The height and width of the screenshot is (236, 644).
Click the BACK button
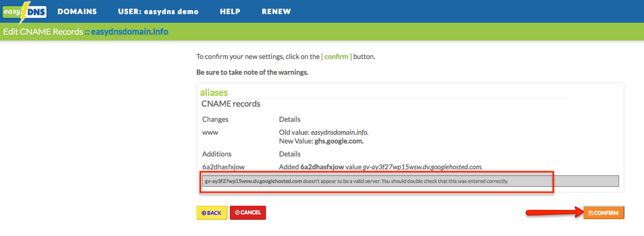211,213
